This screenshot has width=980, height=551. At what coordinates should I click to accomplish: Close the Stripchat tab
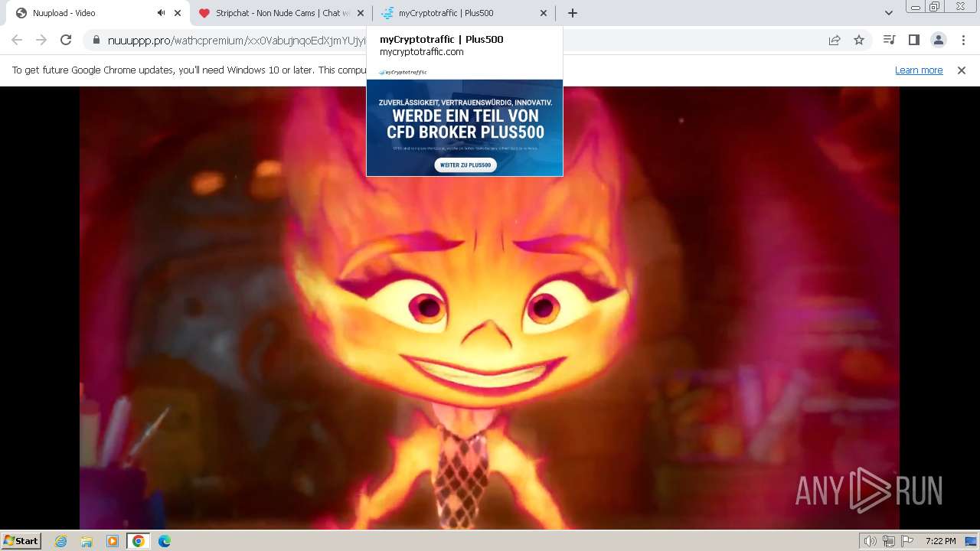coord(361,13)
